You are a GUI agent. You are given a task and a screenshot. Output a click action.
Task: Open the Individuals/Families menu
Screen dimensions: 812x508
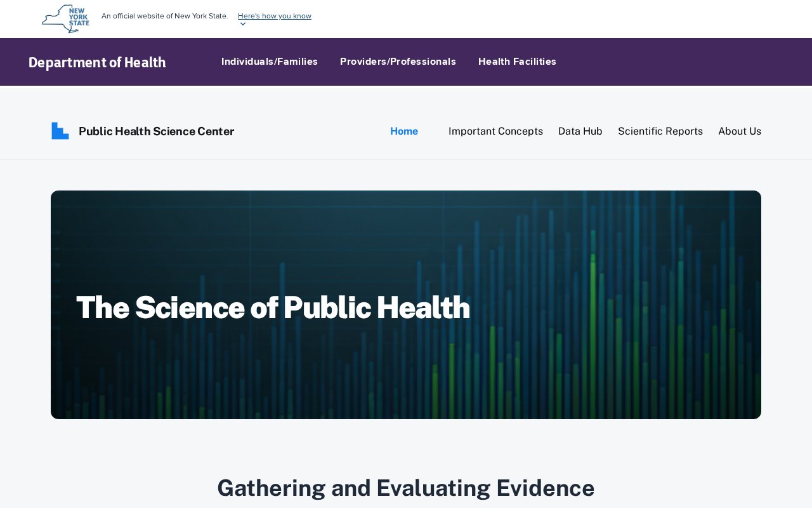click(270, 62)
